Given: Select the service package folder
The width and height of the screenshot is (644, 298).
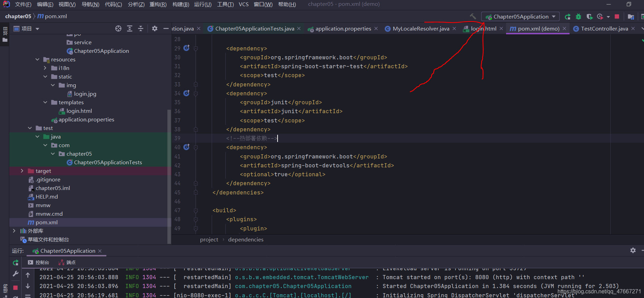Looking at the screenshot, I should click(83, 42).
